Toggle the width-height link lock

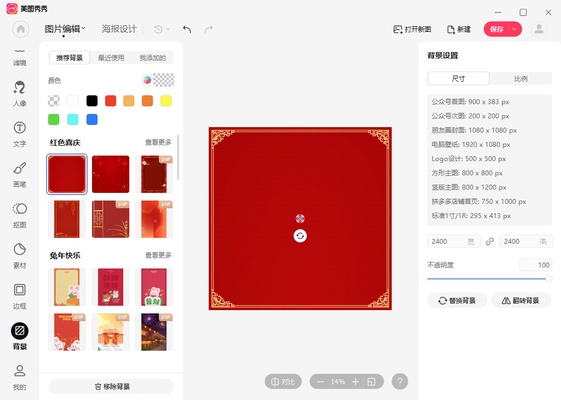(490, 242)
